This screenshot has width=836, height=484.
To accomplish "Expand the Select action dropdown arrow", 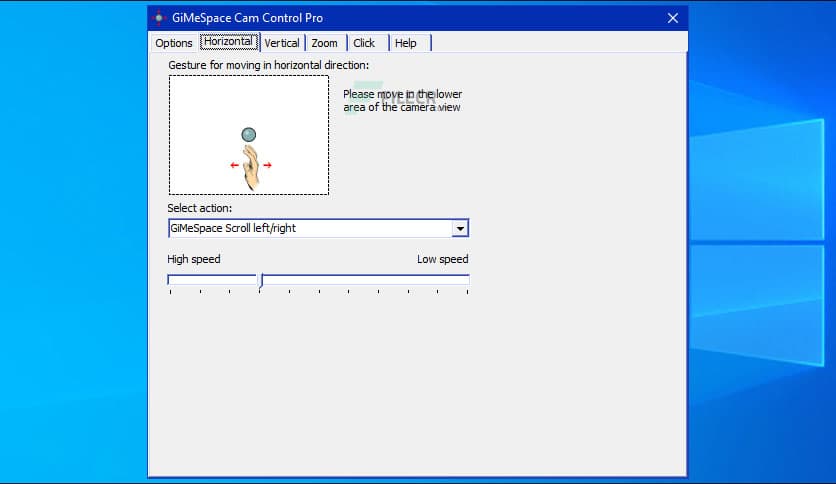I will 460,229.
